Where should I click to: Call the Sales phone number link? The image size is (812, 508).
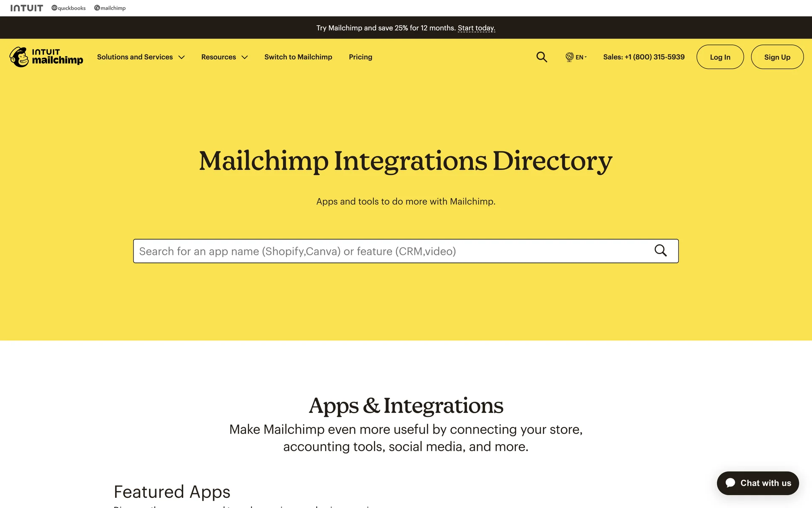pyautogui.click(x=644, y=57)
